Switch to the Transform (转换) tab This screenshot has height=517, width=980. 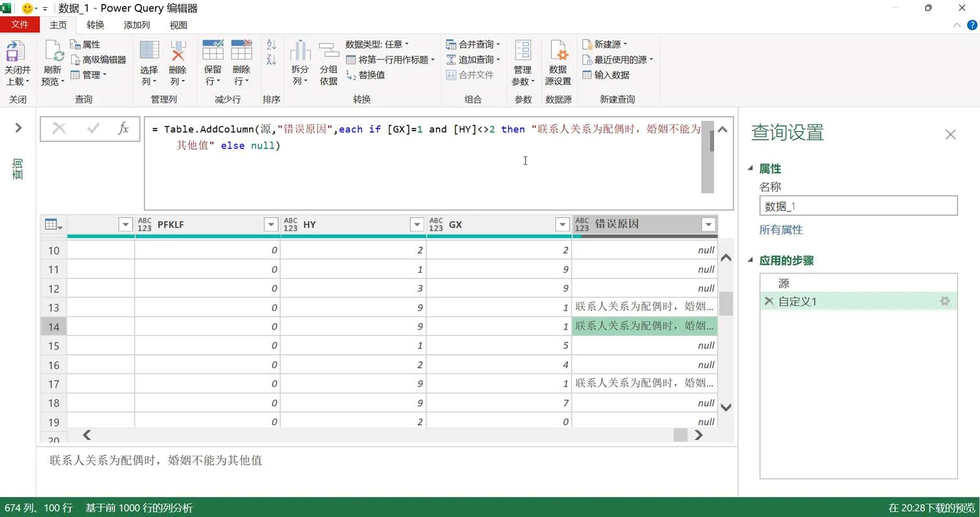pyautogui.click(x=96, y=25)
